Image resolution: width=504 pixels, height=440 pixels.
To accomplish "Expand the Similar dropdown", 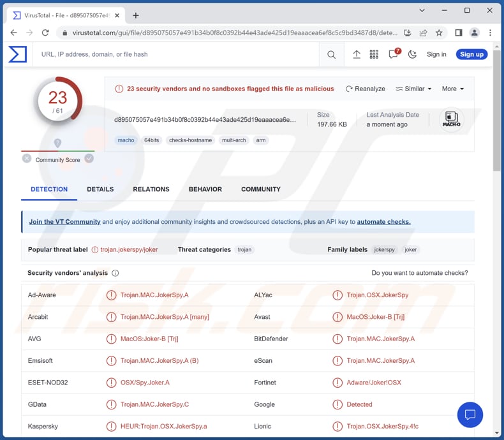I will point(413,89).
